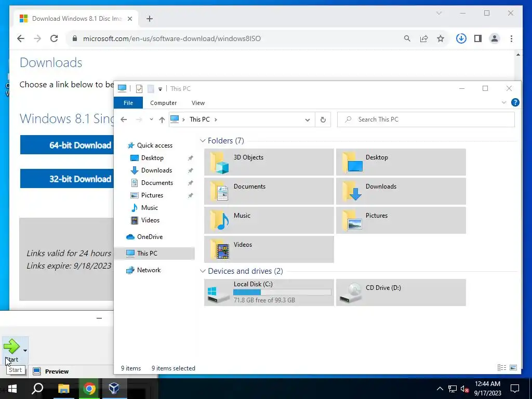Click in the Search This PC field
Screen dimensions: 532x399
click(426, 119)
